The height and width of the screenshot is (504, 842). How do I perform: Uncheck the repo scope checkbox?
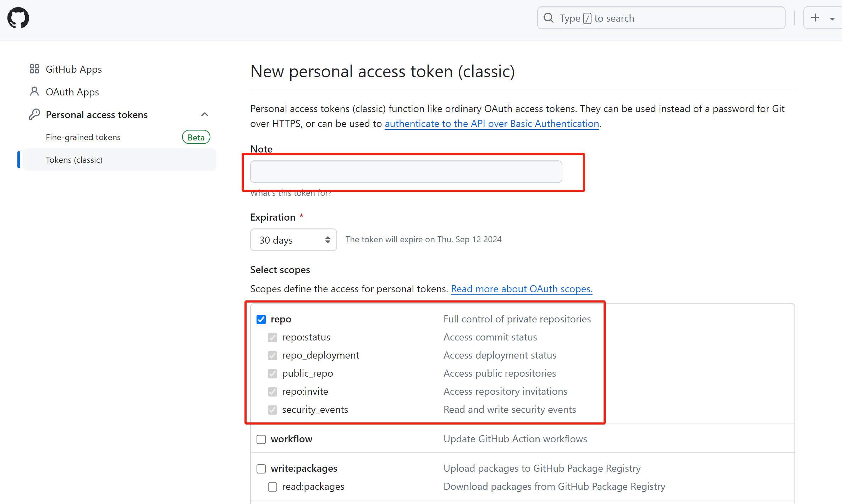pos(261,320)
